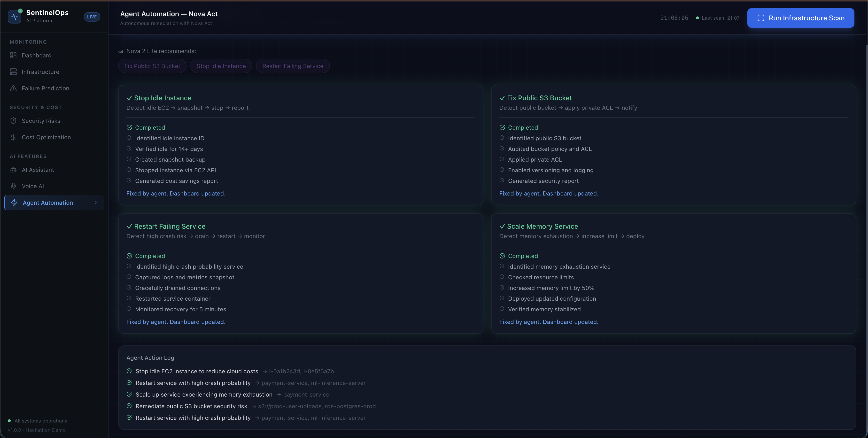Click the SentinelOps pulse logo icon
868x438 pixels.
(x=15, y=16)
